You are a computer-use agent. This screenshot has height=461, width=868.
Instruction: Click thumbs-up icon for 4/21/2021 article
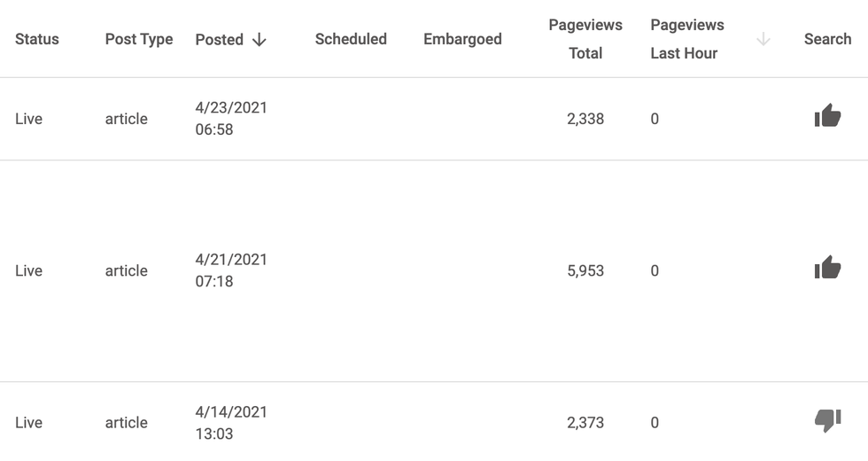click(827, 268)
